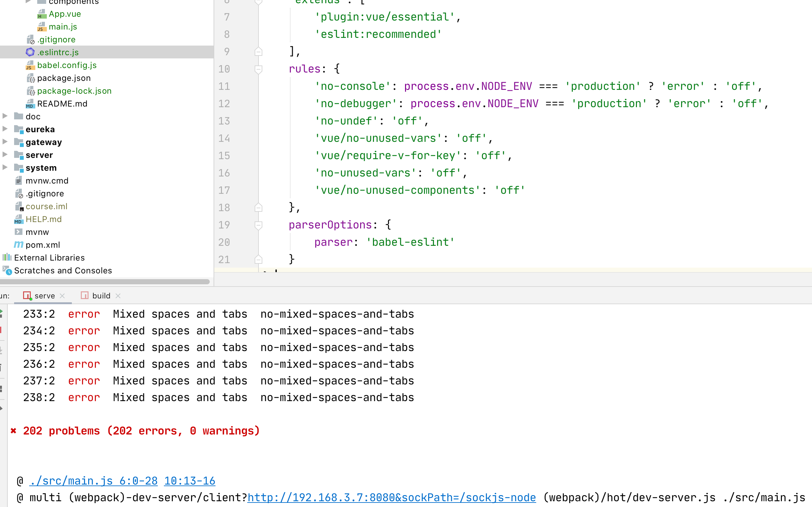This screenshot has width=812, height=507.
Task: Click the ESLint icon beside .eslintrc.js
Action: point(30,52)
